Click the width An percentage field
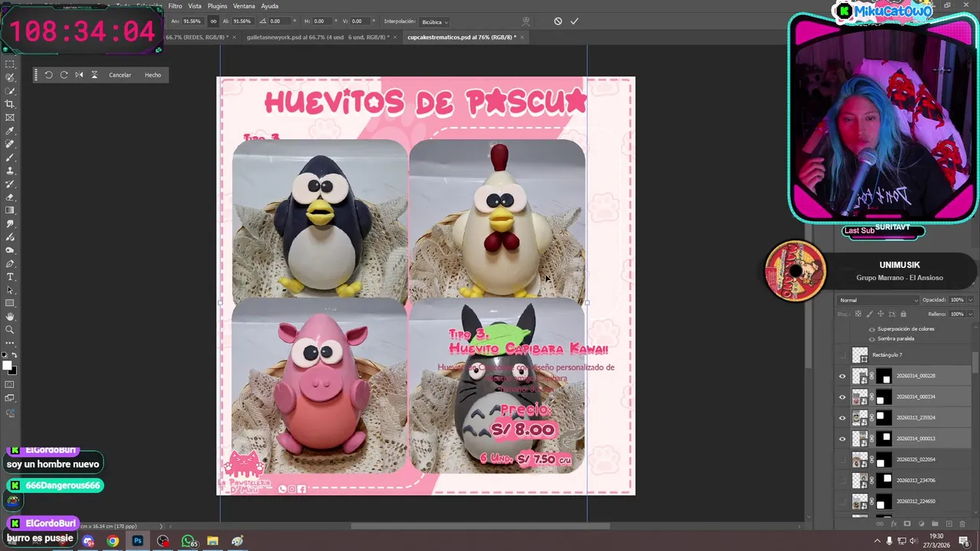Image resolution: width=980 pixels, height=551 pixels. [191, 21]
